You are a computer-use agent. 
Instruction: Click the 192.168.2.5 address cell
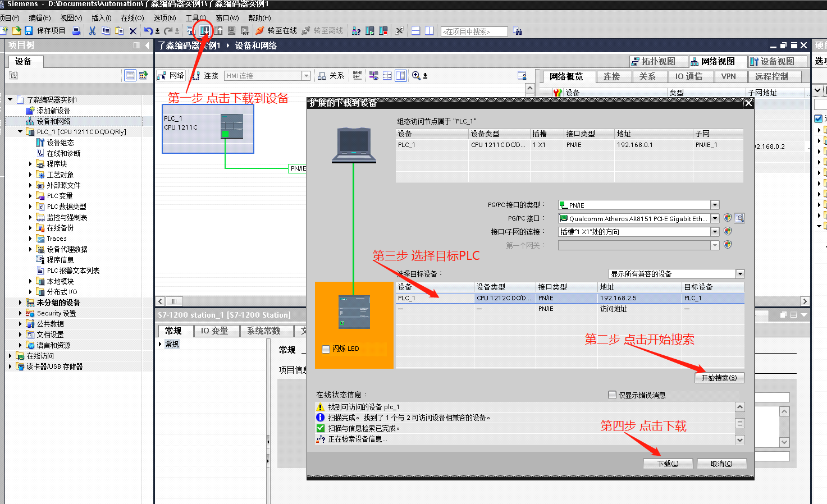click(x=639, y=298)
